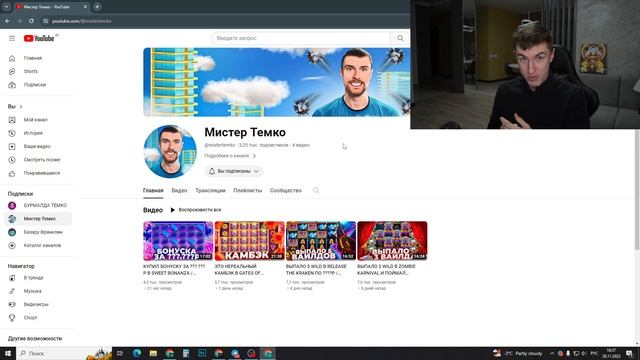Click the weather widget Partly cloudy
This screenshot has width=640, height=360.
(518, 353)
